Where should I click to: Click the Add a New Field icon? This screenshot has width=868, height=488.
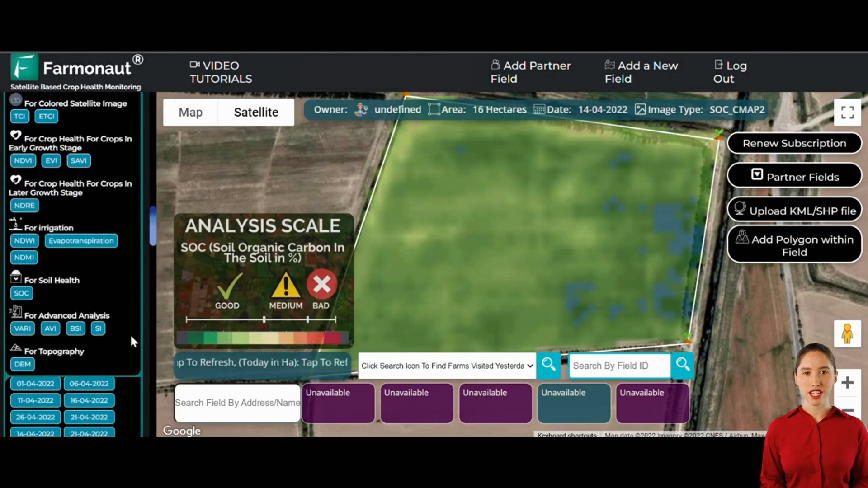pyautogui.click(x=610, y=65)
